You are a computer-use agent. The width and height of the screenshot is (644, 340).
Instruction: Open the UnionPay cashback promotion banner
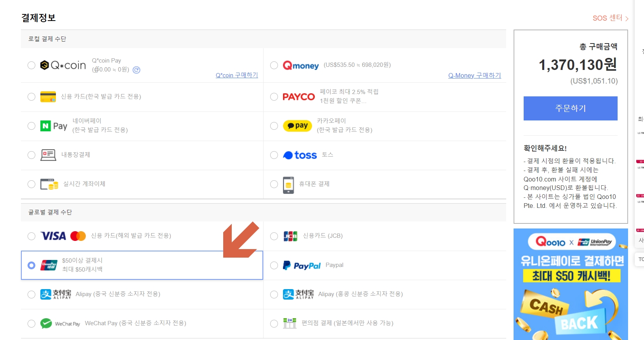coord(571,284)
